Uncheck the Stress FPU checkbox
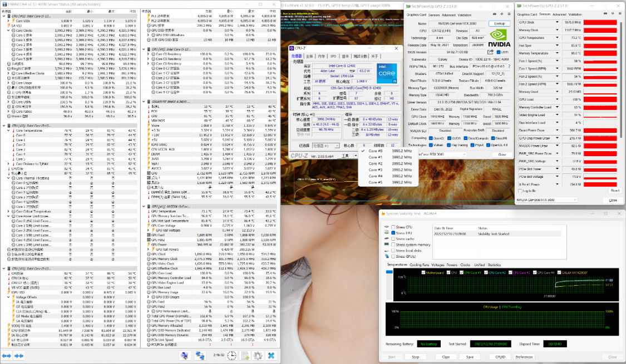Image resolution: width=626 pixels, height=364 pixels. point(393,233)
